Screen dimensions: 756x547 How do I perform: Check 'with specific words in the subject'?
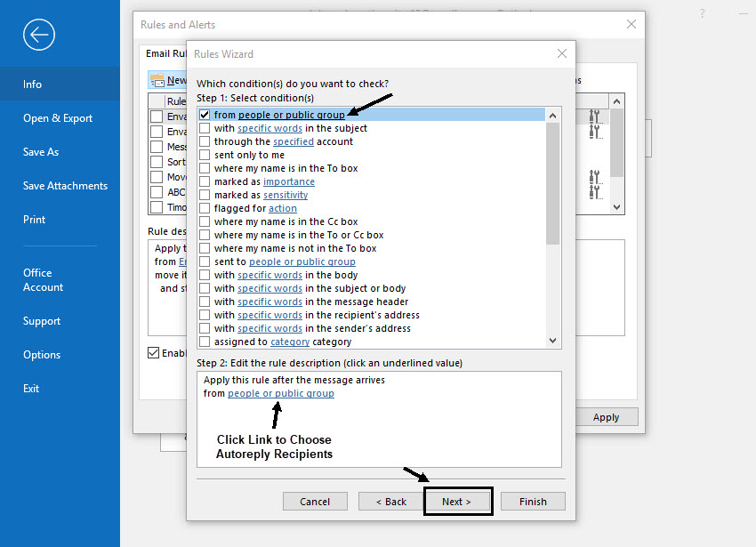coord(205,128)
